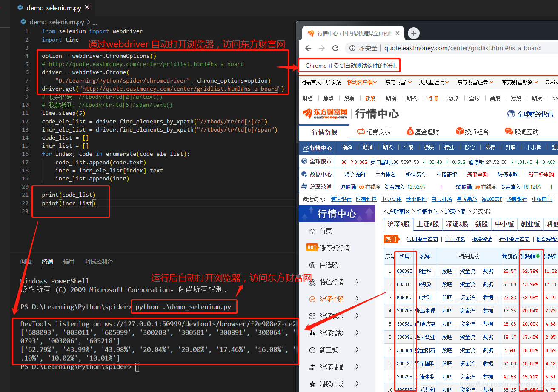This screenshot has width=558, height=392.
Task: Select the 行情数据 main section tab
Action: pyautogui.click(x=324, y=132)
